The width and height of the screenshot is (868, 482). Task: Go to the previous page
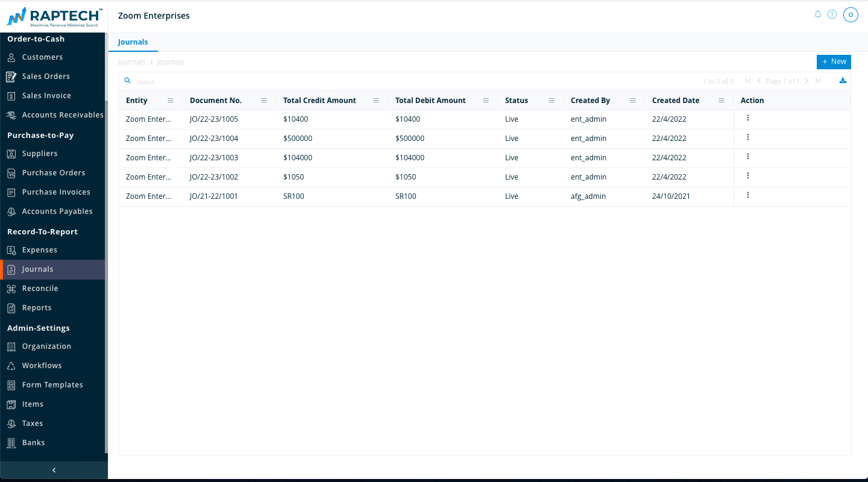click(x=759, y=81)
